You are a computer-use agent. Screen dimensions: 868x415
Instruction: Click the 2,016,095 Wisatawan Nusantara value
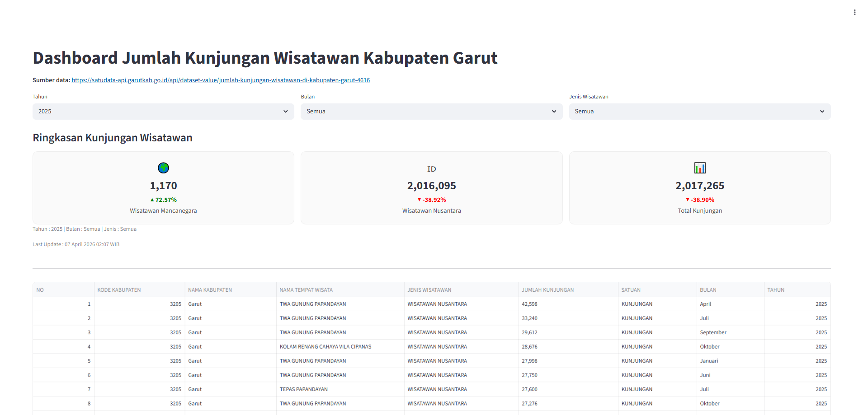click(431, 186)
